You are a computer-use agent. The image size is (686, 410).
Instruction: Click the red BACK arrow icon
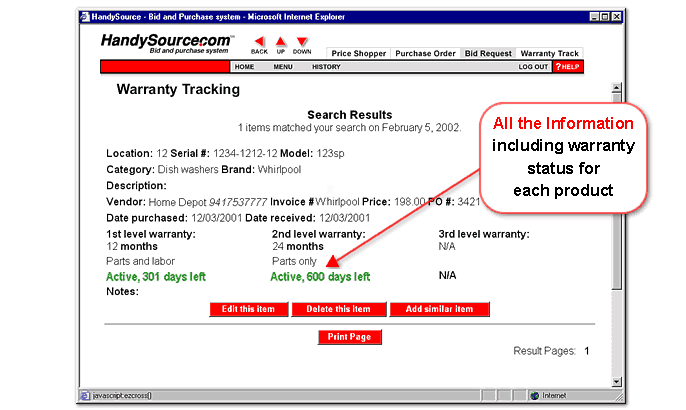tap(259, 42)
